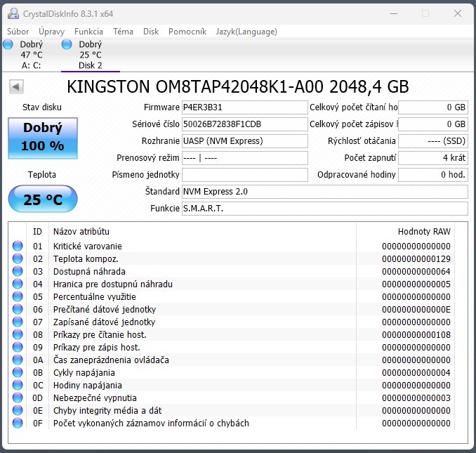Screen dimensions: 476x453
Task: Click RAW value 000000000000E
Action: [x=416, y=310]
